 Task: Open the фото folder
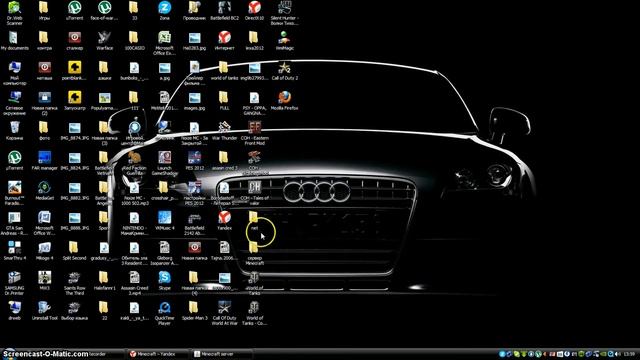tap(44, 131)
